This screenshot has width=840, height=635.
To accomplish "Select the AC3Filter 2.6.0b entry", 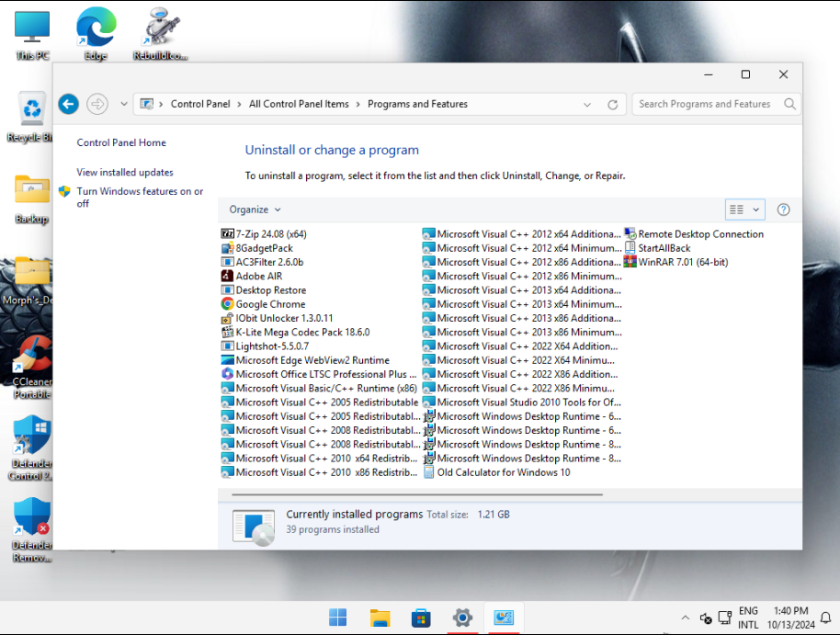I will pyautogui.click(x=263, y=262).
